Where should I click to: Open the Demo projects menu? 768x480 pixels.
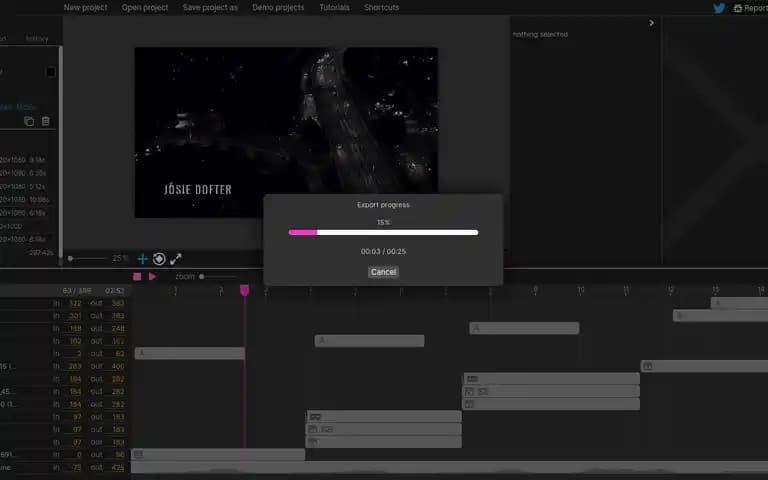coord(278,7)
